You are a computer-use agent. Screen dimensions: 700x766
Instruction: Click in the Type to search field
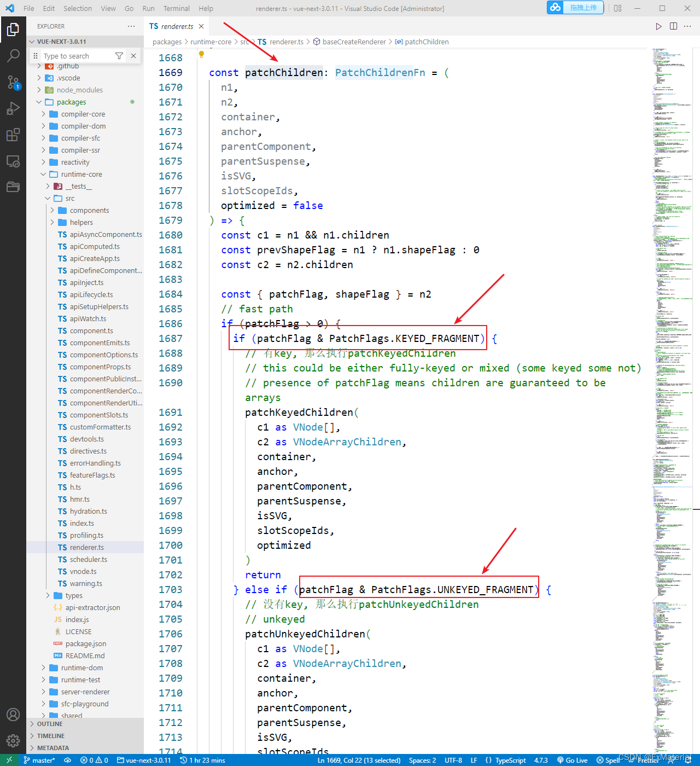(x=77, y=56)
